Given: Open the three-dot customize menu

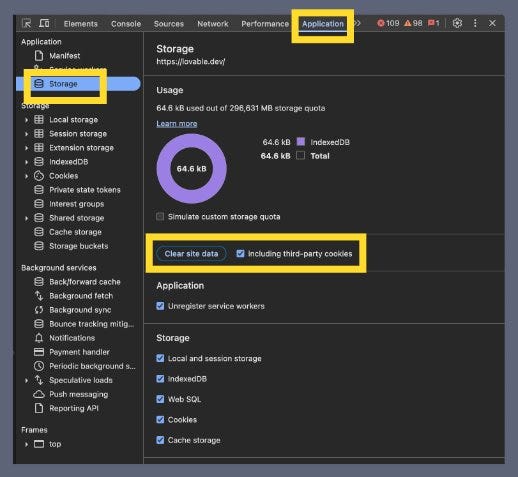Looking at the screenshot, I should 475,23.
